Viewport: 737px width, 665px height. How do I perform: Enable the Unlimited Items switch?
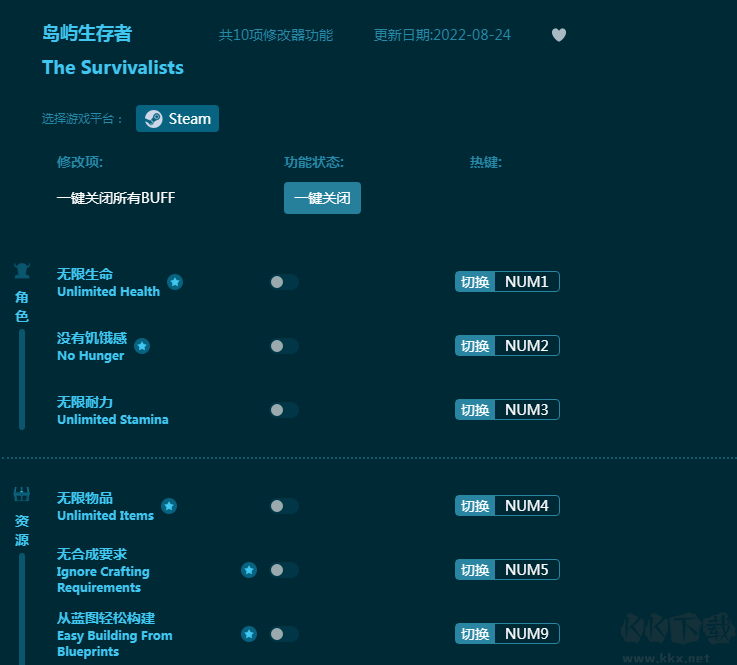coord(284,506)
